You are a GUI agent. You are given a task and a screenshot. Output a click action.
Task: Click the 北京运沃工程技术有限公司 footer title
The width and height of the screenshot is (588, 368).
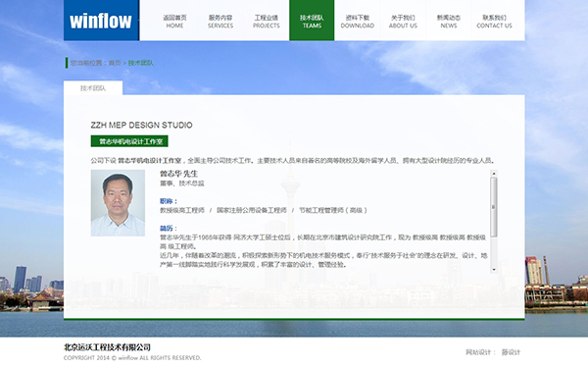[x=107, y=347]
